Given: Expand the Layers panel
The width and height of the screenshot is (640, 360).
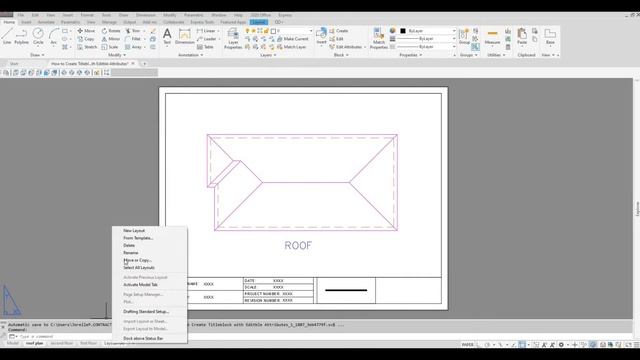Looking at the screenshot, I should pyautogui.click(x=268, y=55).
